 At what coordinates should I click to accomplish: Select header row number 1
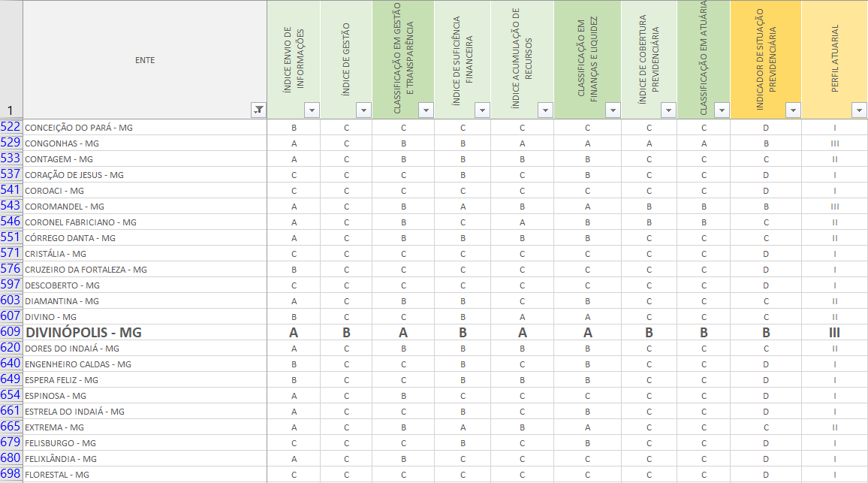pyautogui.click(x=11, y=110)
